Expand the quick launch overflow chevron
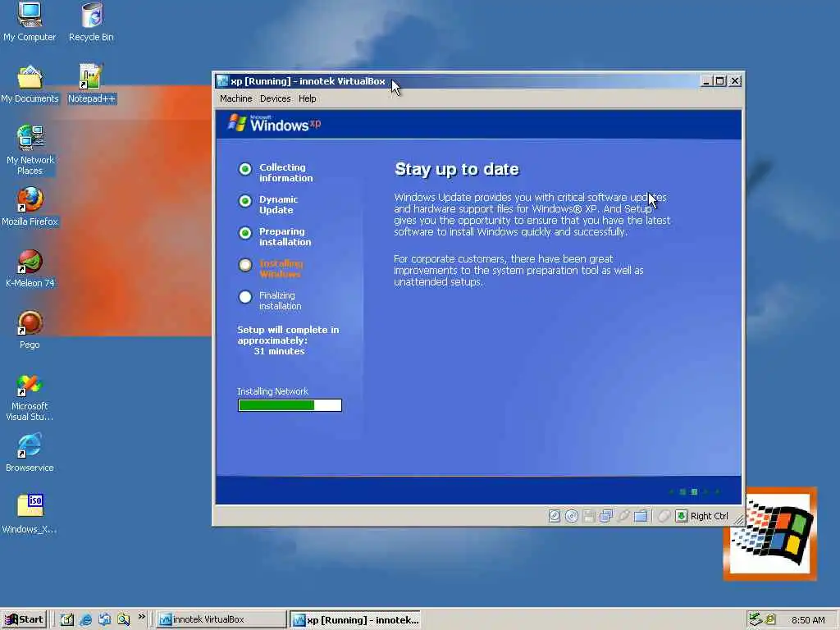Viewport: 840px width, 630px height. pos(141,617)
